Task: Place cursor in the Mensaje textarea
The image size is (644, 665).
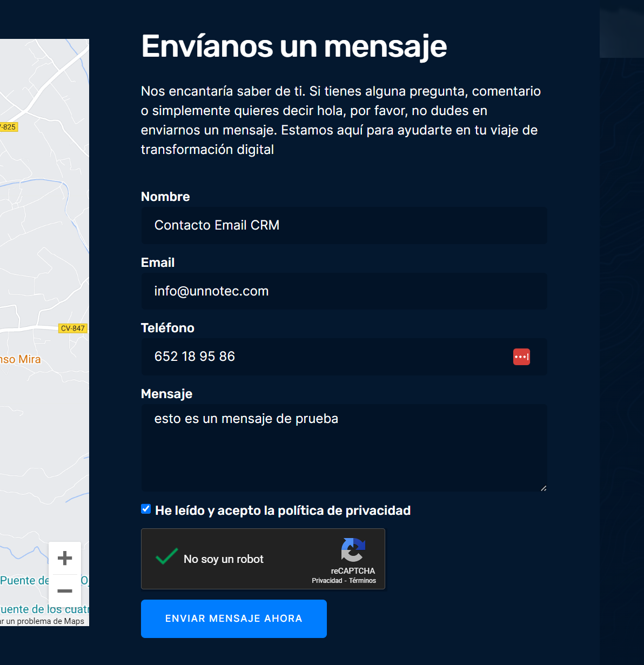Action: [344, 448]
